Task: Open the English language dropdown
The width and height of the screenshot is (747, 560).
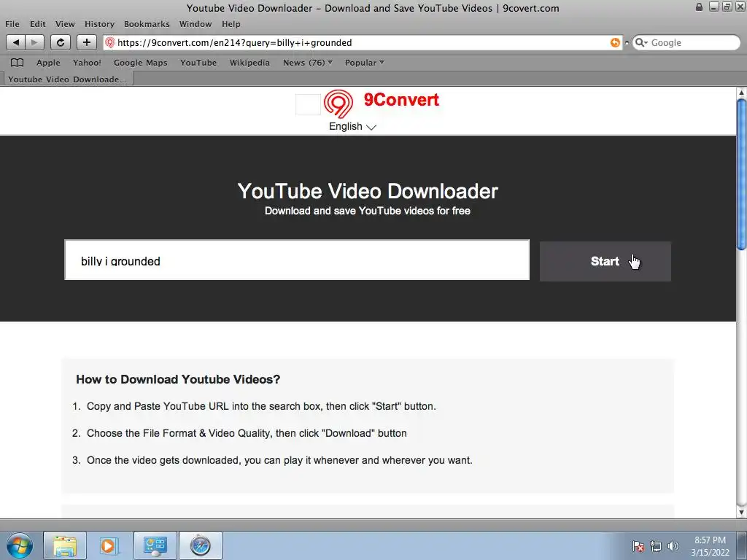Action: (x=352, y=127)
